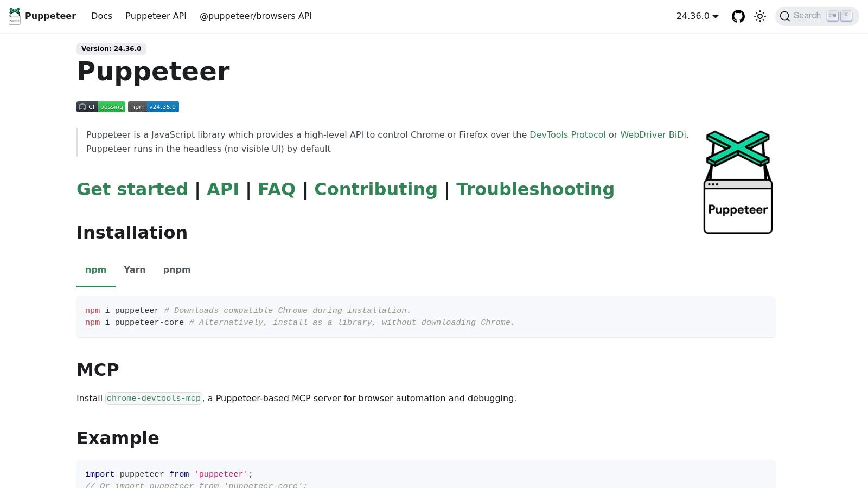Screen dimensions: 868x488
Task: Open the API heading link
Action: pyautogui.click(x=222, y=189)
